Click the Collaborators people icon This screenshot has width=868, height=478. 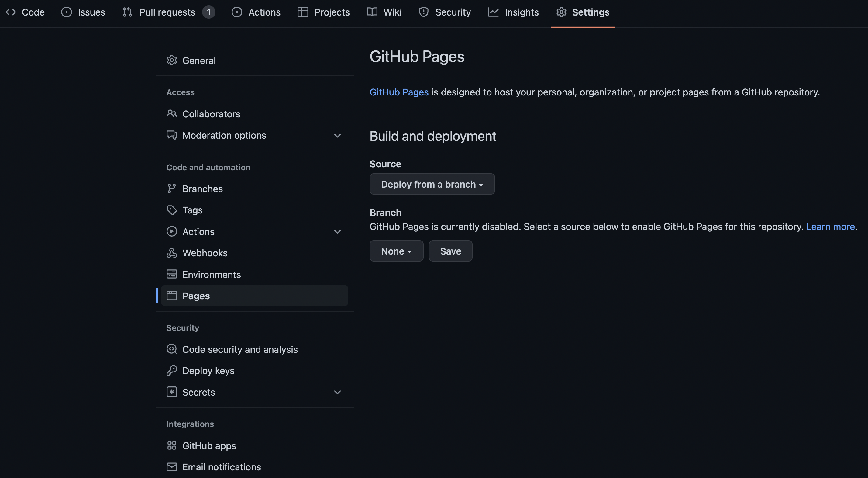pyautogui.click(x=172, y=114)
